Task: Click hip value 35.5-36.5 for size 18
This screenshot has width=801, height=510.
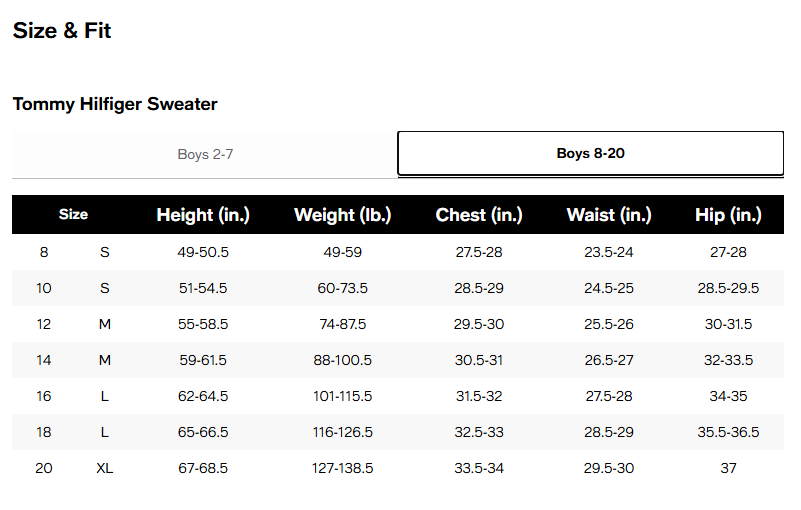Action: (728, 432)
